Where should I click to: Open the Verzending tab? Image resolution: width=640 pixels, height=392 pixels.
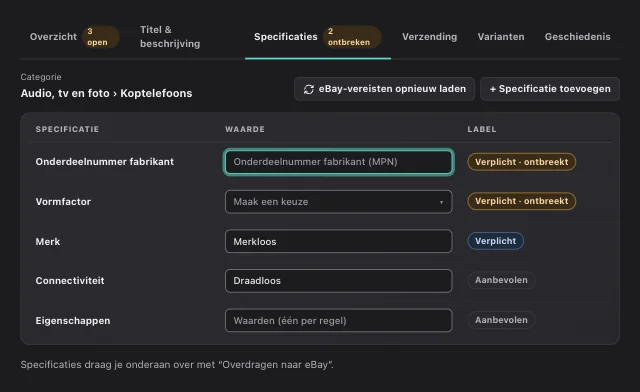(429, 37)
